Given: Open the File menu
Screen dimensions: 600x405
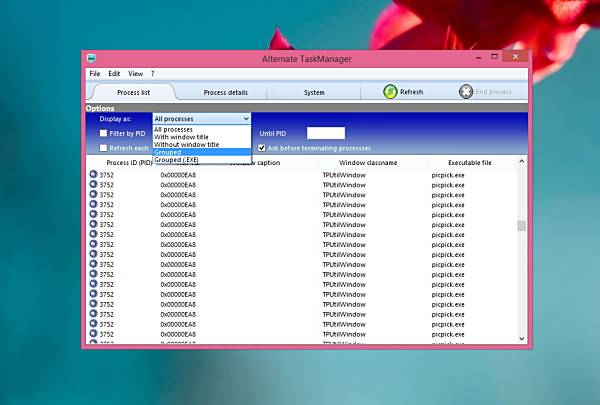Looking at the screenshot, I should [95, 73].
